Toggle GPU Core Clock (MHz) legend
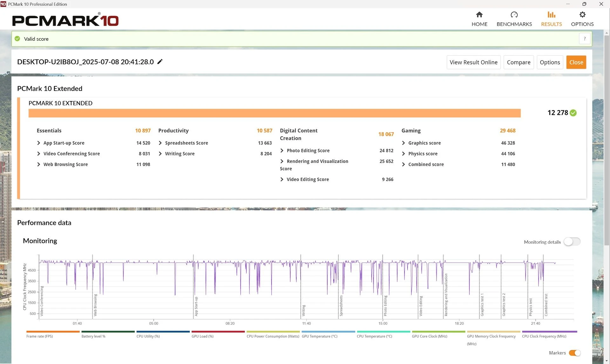610x364 pixels. [x=438, y=334]
